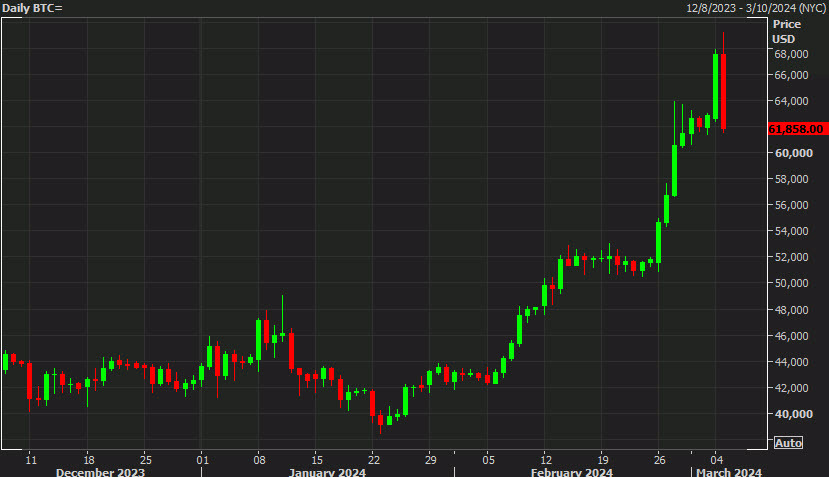Image resolution: width=829 pixels, height=477 pixels.
Task: Click the 66,000 price axis label
Action: [791, 75]
